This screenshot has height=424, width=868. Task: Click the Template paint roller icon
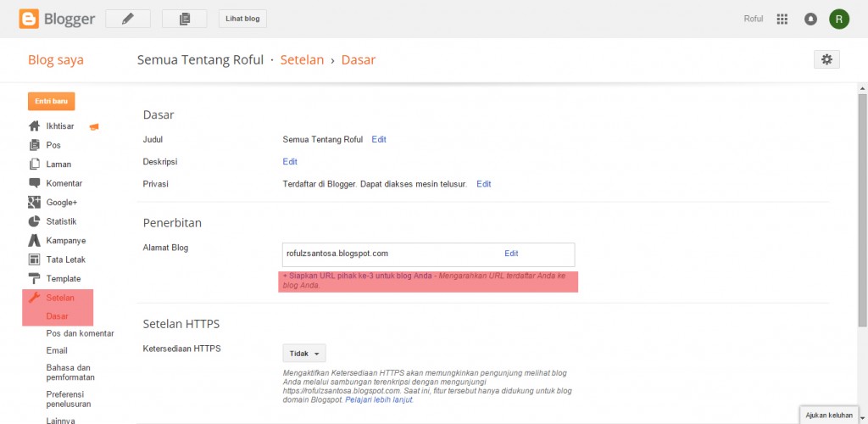[34, 278]
